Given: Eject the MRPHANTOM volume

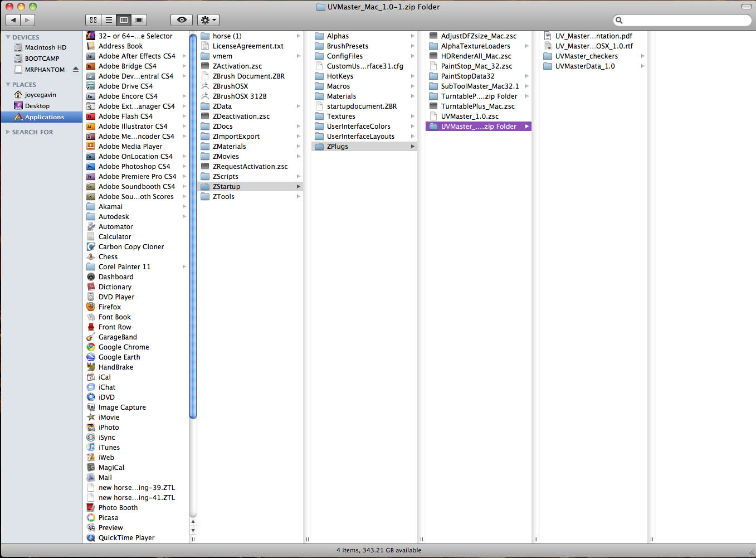Looking at the screenshot, I should click(76, 70).
